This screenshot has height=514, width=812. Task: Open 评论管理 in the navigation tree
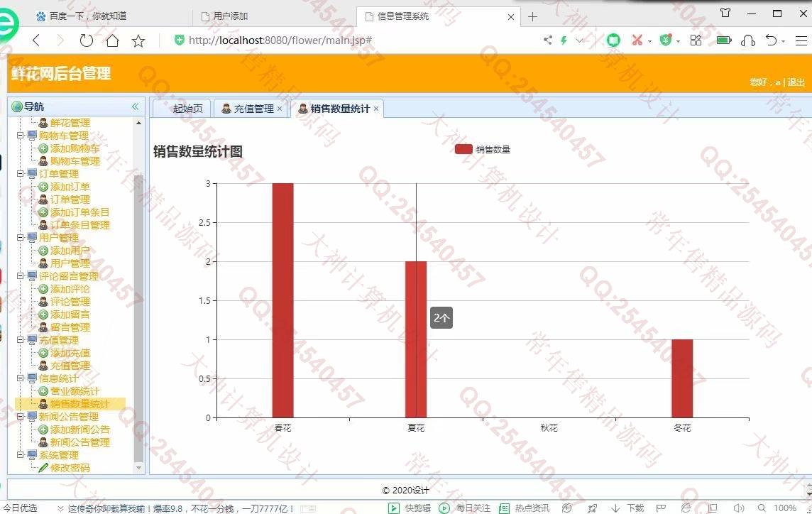tap(70, 302)
